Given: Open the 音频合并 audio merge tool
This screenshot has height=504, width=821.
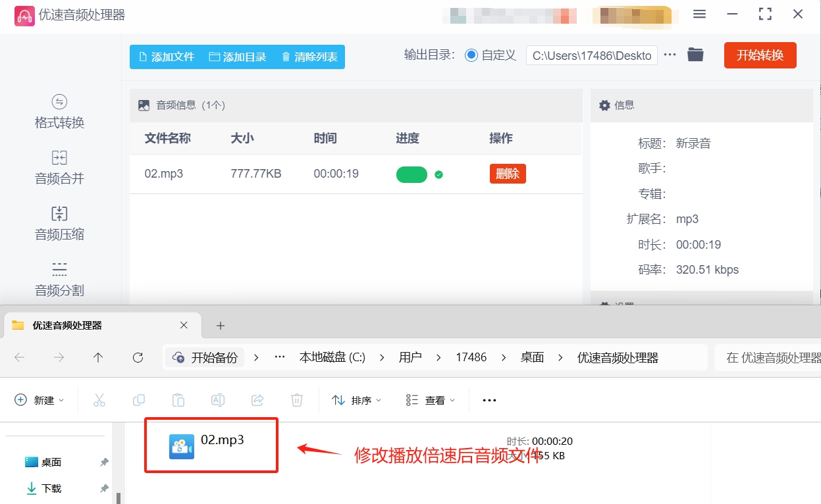Looking at the screenshot, I should tap(59, 168).
